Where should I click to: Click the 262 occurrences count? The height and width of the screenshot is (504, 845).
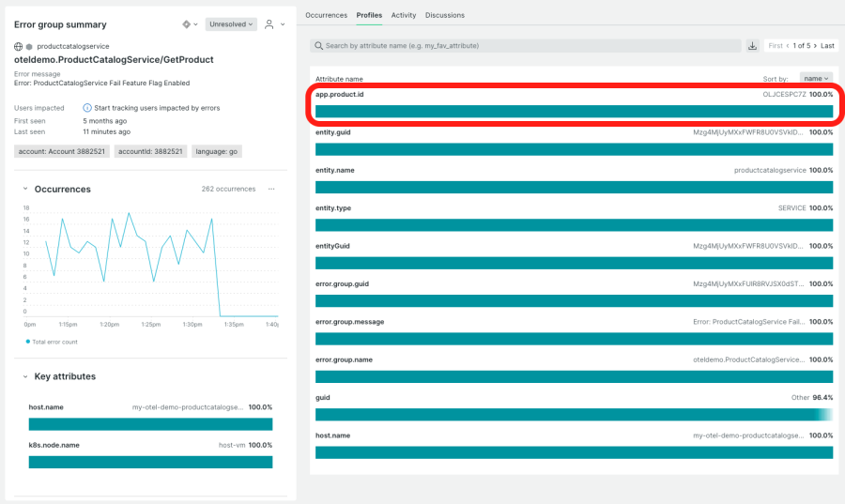coord(228,189)
